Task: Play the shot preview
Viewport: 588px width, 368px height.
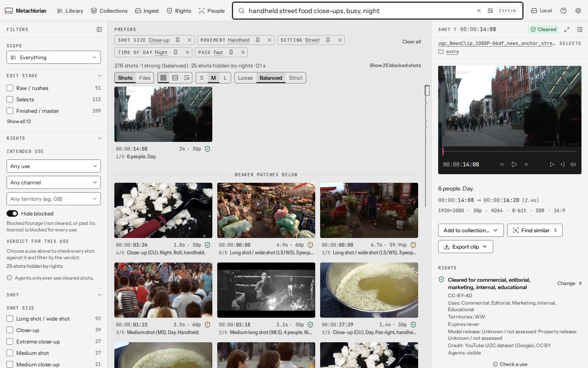Action: click(514, 164)
